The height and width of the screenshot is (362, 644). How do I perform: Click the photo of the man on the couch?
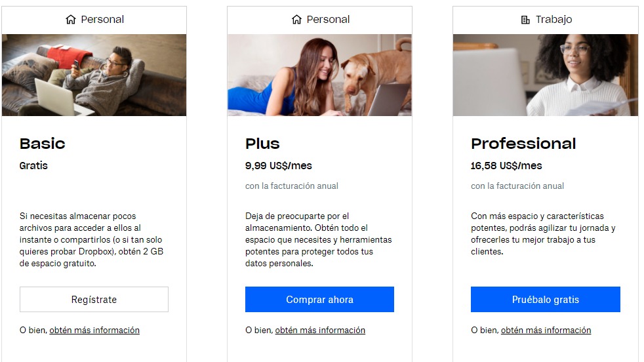pyautogui.click(x=94, y=75)
